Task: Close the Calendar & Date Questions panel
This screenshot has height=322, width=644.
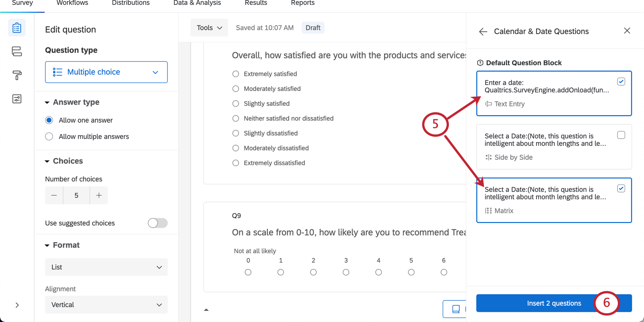Action: coord(627,31)
